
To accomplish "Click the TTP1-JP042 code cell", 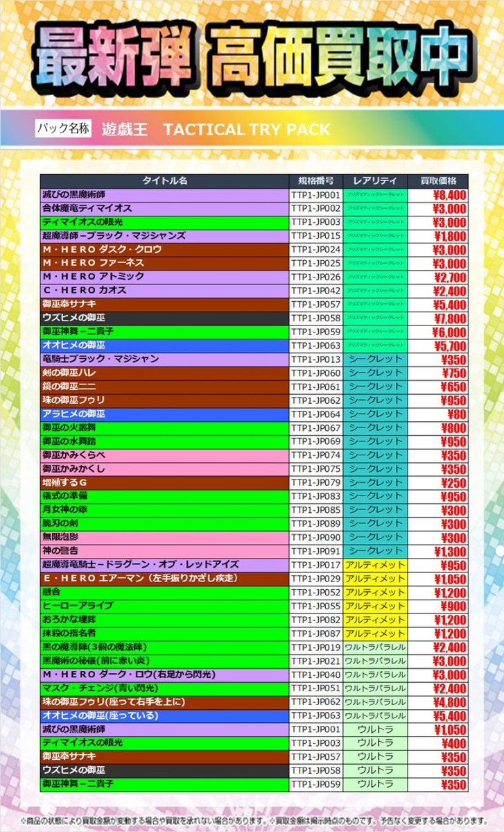I will tap(316, 291).
